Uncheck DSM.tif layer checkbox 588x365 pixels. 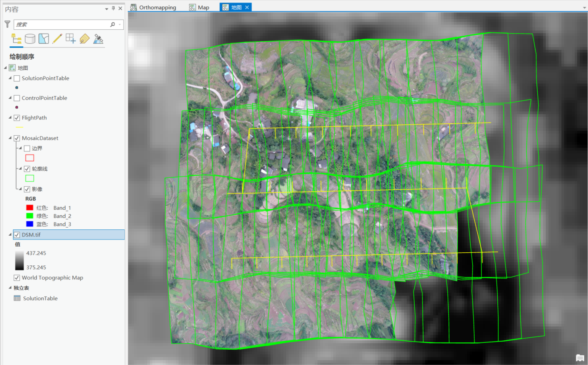click(17, 234)
